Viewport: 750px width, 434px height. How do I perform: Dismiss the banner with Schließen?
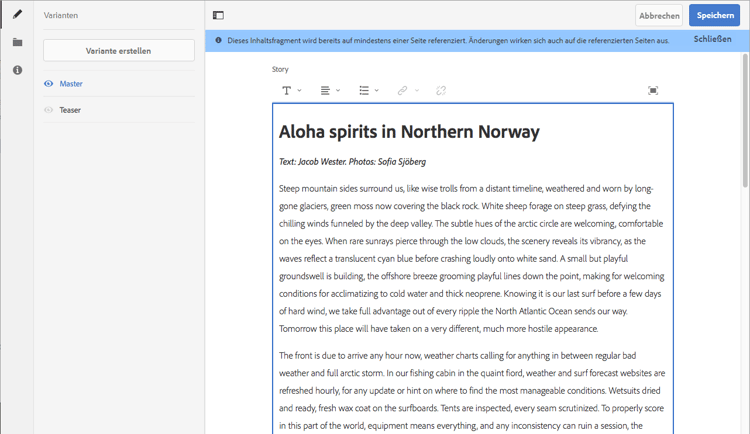click(712, 39)
